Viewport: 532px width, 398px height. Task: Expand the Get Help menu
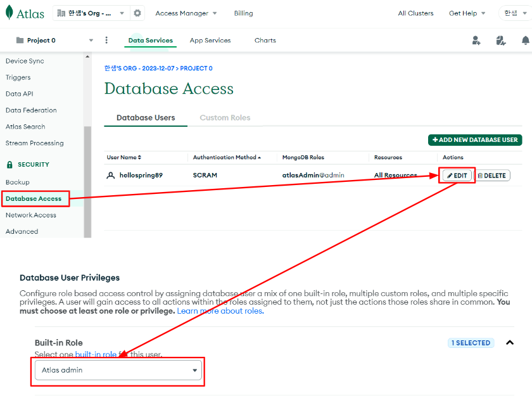pyautogui.click(x=467, y=13)
